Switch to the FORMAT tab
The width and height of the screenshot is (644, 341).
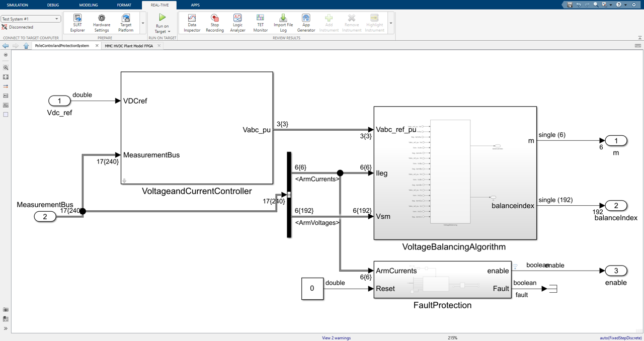pyautogui.click(x=124, y=5)
